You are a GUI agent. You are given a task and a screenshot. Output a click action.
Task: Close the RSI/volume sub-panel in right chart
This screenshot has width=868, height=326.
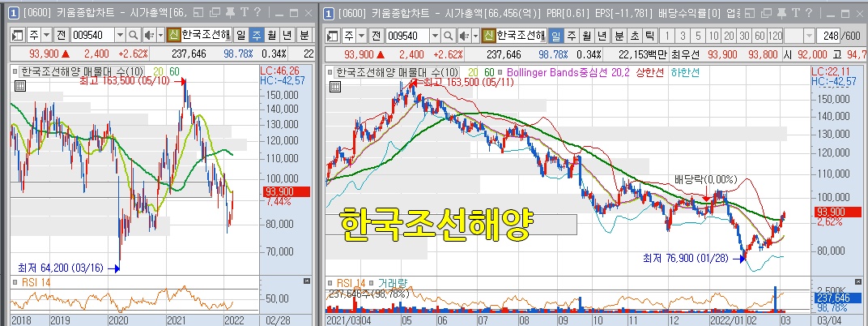pyautogui.click(x=859, y=281)
